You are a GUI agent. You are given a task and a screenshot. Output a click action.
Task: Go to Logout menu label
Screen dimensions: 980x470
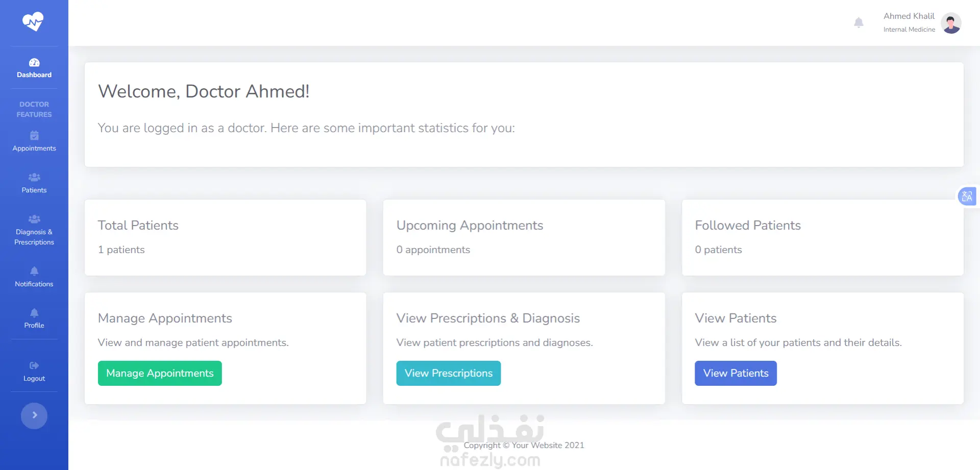(34, 379)
